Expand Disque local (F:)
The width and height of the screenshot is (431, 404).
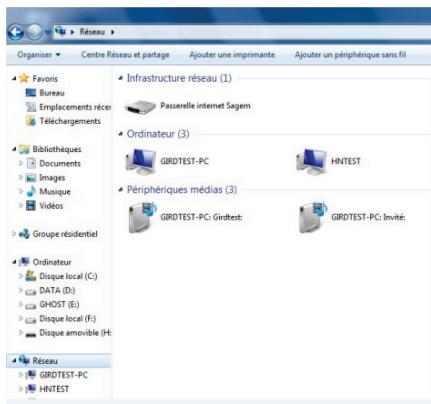(21, 319)
